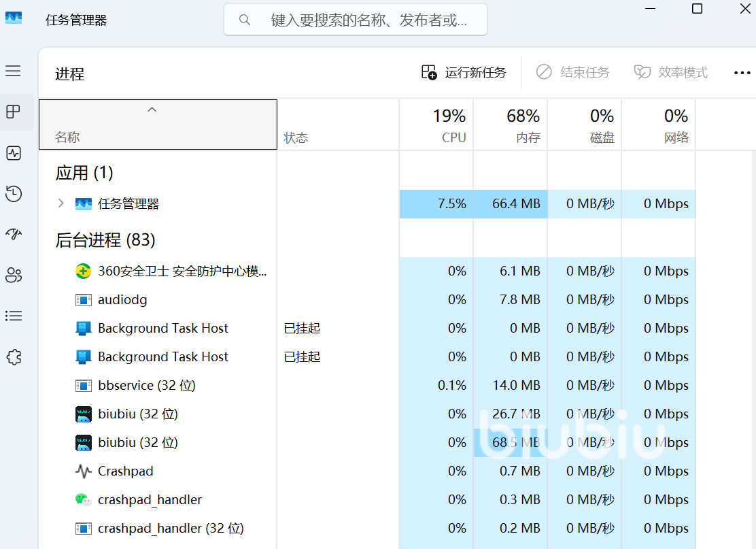Open the Services puzzle icon
The height and width of the screenshot is (549, 756).
(14, 357)
